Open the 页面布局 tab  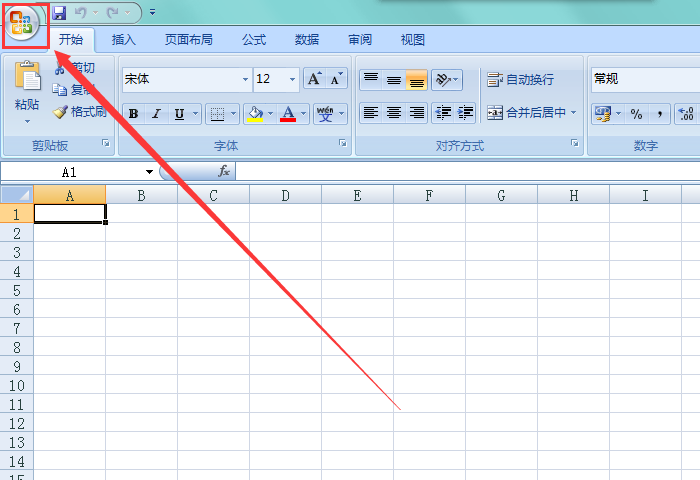[189, 40]
